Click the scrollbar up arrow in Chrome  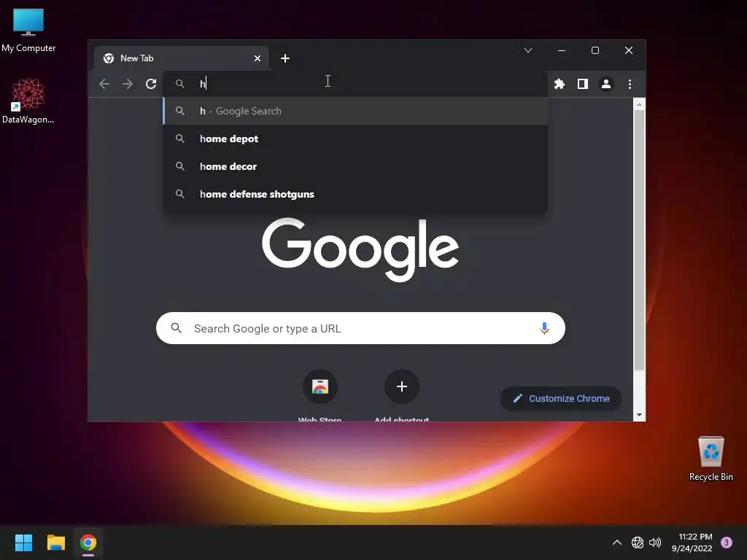click(639, 104)
